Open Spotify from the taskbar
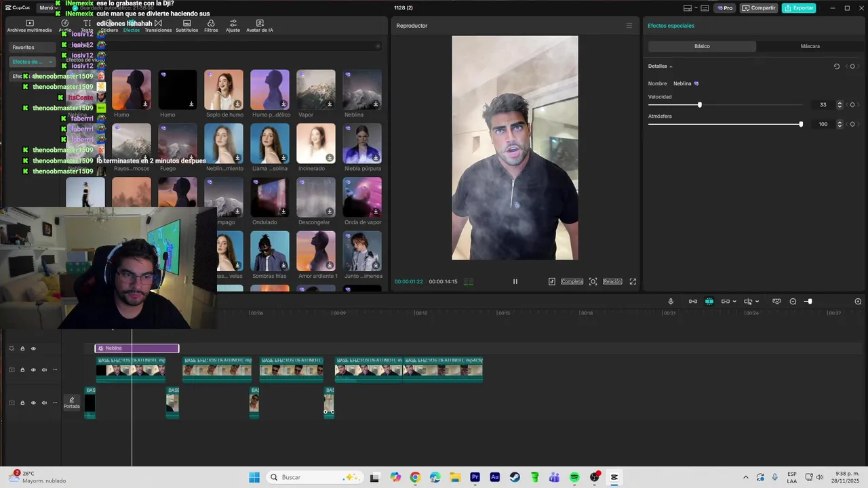 [x=574, y=477]
